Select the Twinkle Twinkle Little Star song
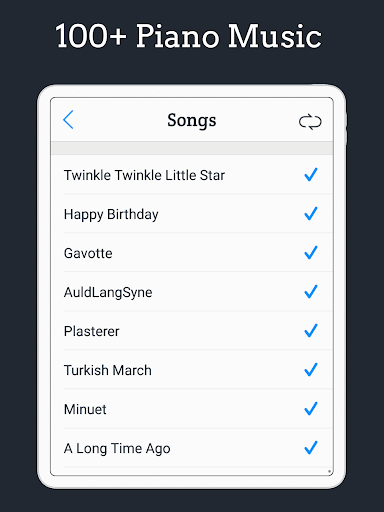This screenshot has height=512, width=384. click(144, 175)
